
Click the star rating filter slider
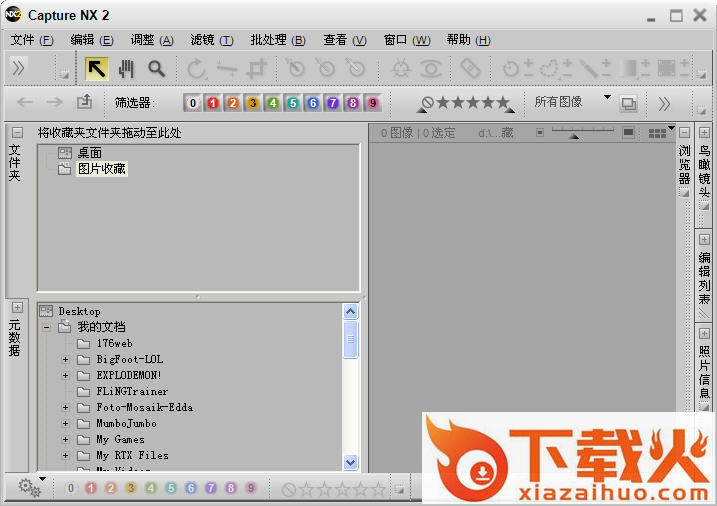point(466,104)
